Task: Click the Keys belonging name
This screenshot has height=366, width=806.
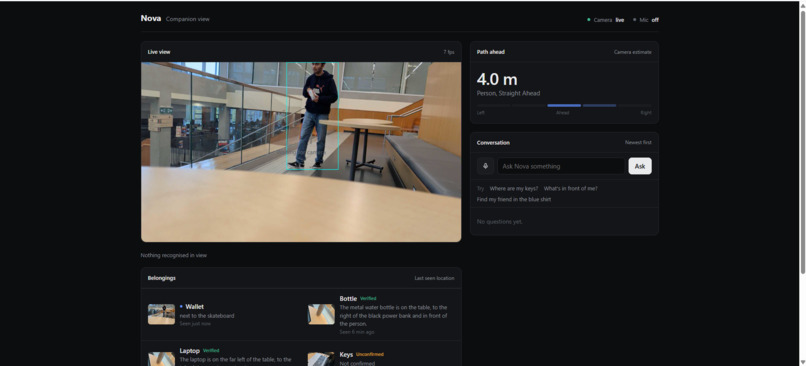Action: pos(346,355)
